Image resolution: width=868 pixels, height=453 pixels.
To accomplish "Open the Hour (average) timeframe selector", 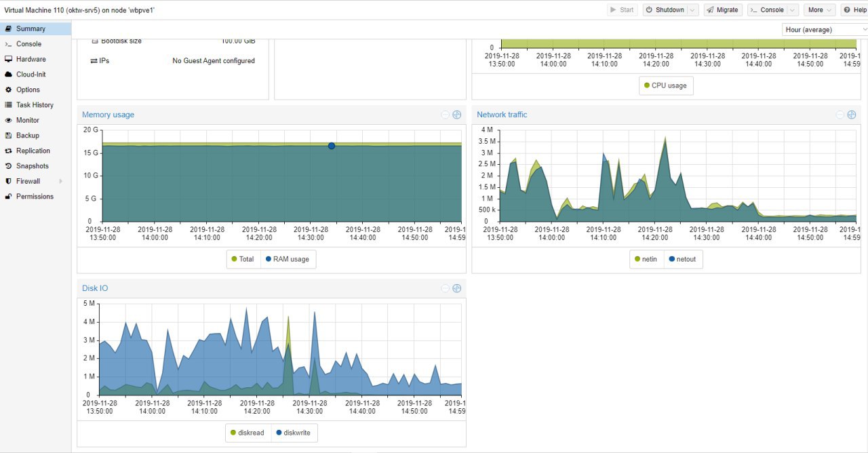I will (x=825, y=30).
